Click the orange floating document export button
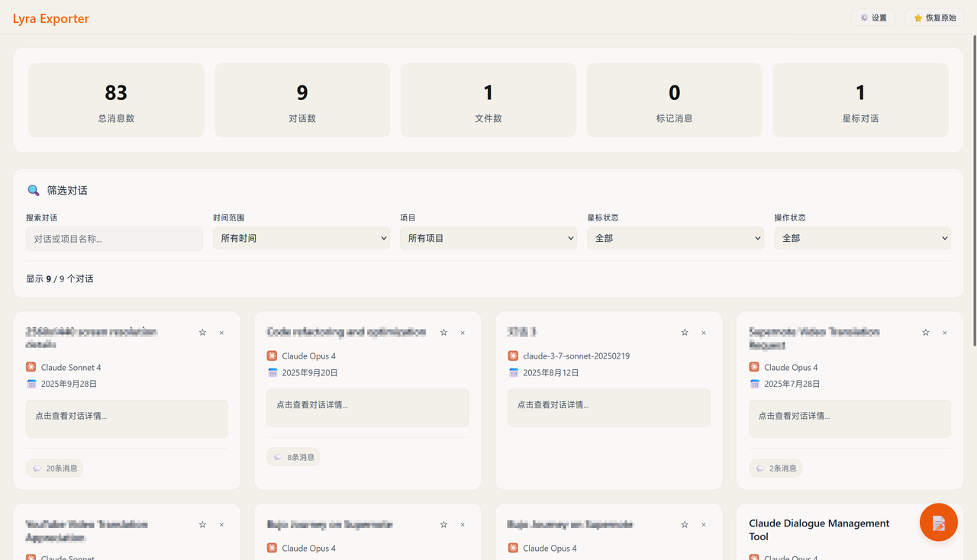 click(x=939, y=523)
